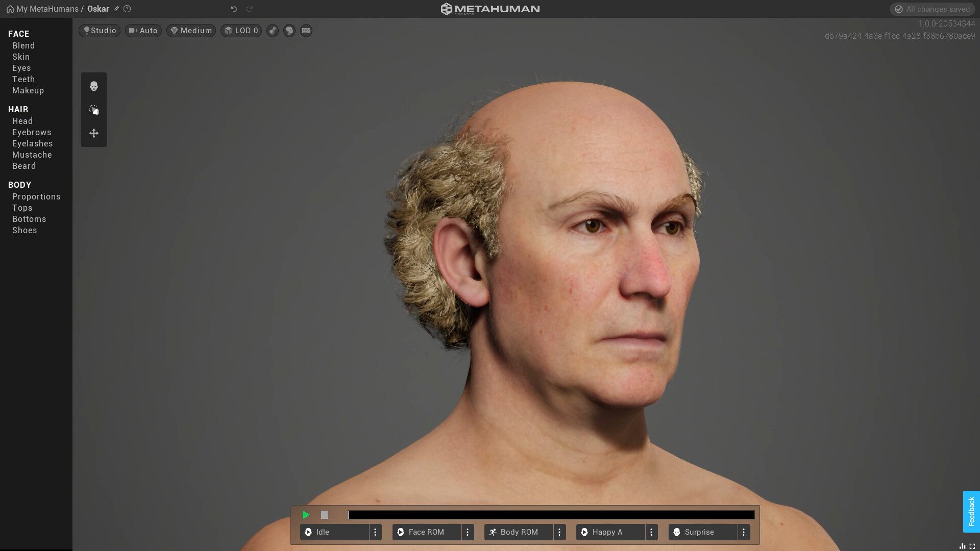This screenshot has height=551, width=980.
Task: Toggle the hide hair head icon
Action: point(289,31)
